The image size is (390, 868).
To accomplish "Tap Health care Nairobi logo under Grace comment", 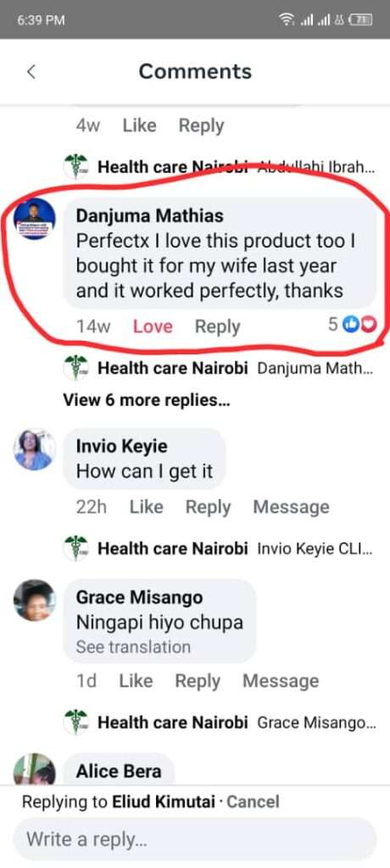I will pyautogui.click(x=75, y=722).
